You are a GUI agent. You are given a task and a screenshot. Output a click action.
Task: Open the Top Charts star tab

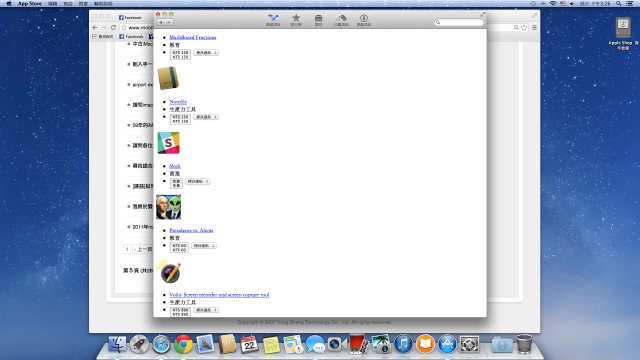[x=296, y=20]
